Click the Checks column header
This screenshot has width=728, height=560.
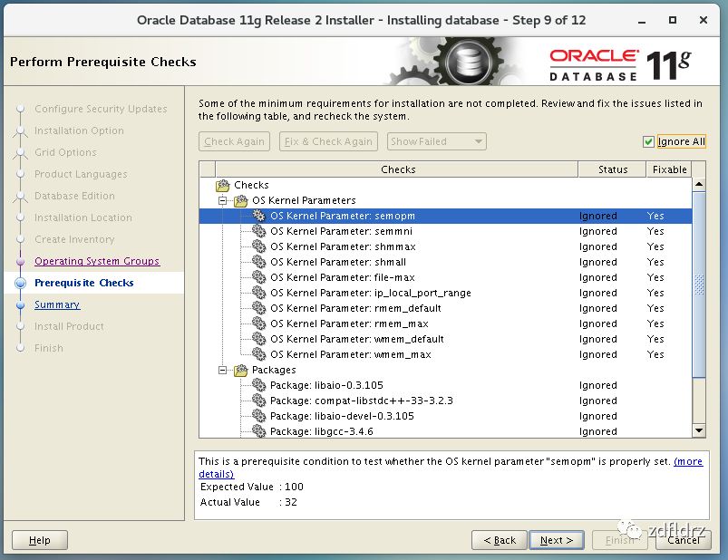coord(396,169)
